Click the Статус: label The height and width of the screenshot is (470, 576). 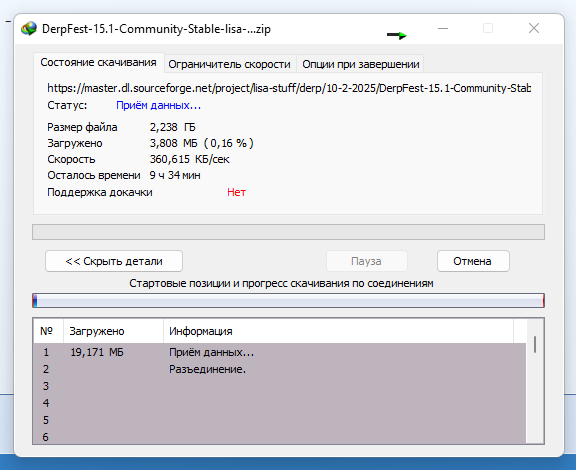pyautogui.click(x=67, y=105)
